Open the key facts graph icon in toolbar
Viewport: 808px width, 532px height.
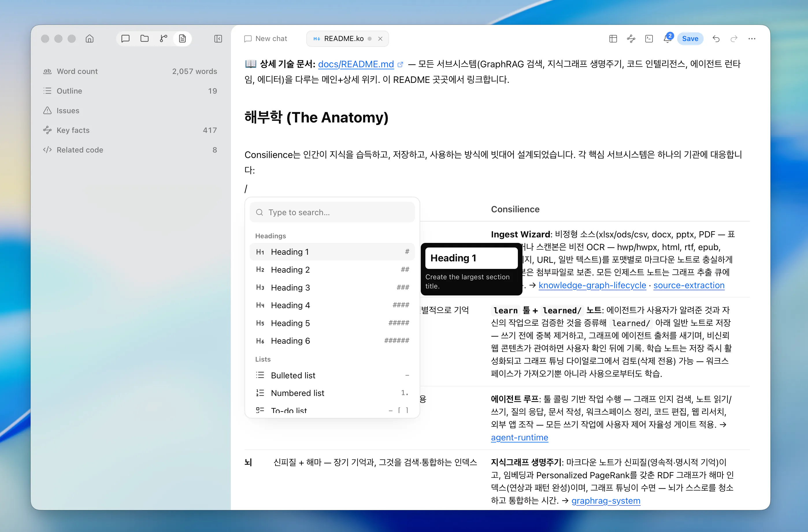pos(631,39)
